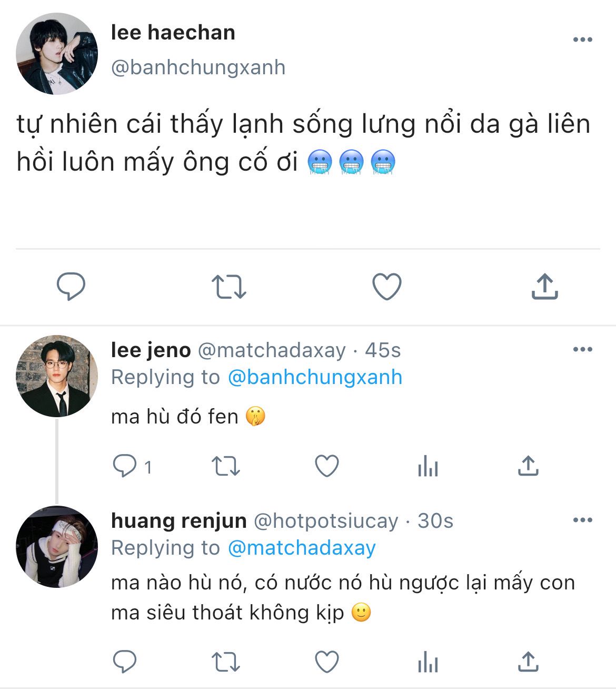Open the @matchadaxay mention link

tap(302, 548)
